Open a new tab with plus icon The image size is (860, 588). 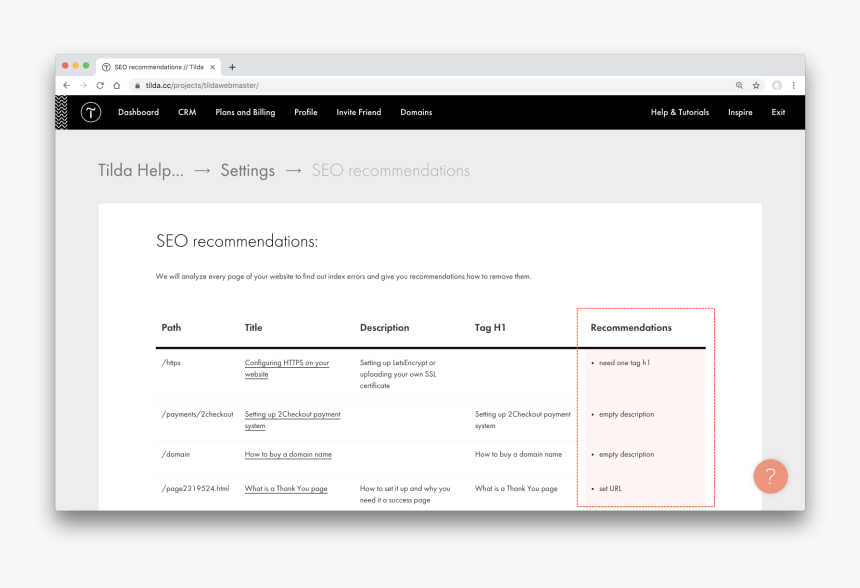click(232, 67)
